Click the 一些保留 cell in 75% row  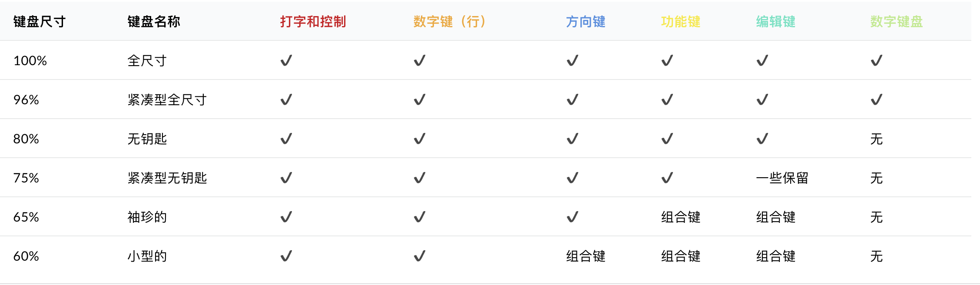click(782, 178)
